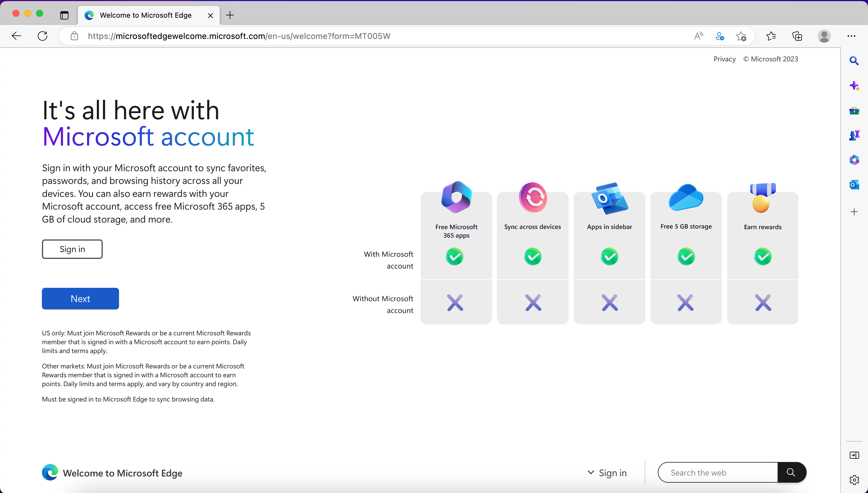Viewport: 868px width, 493px height.
Task: Go back using the browser back arrow
Action: click(16, 36)
